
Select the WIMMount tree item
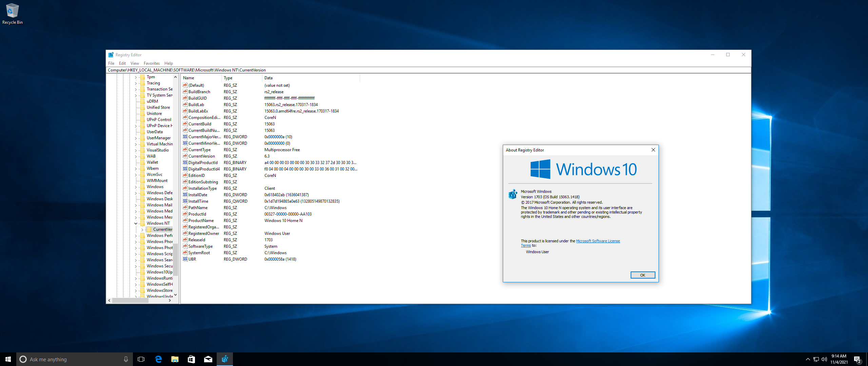[x=157, y=181]
